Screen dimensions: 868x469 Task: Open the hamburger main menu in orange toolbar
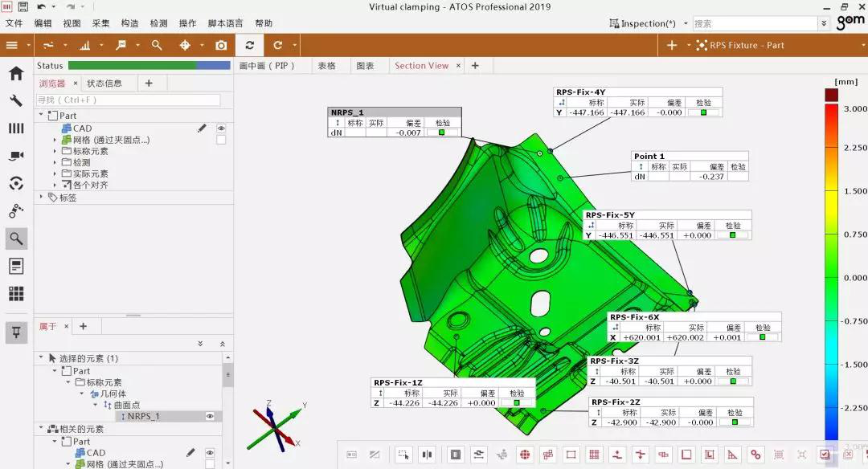coord(11,45)
